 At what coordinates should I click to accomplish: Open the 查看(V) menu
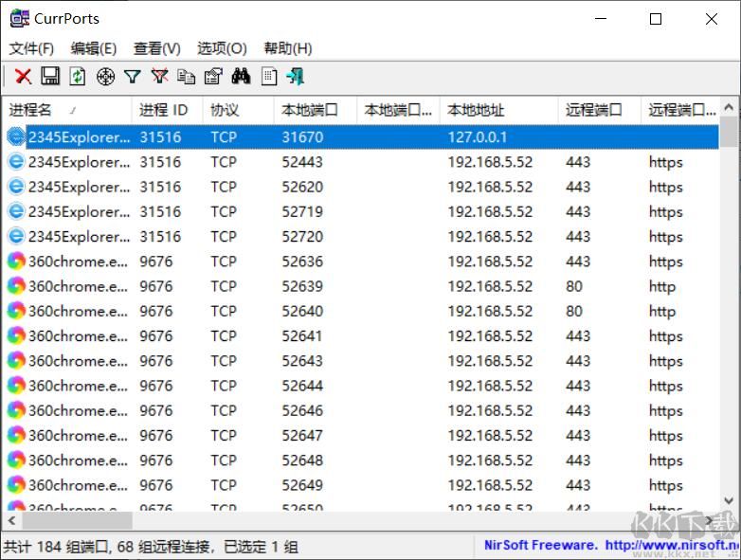[x=156, y=48]
